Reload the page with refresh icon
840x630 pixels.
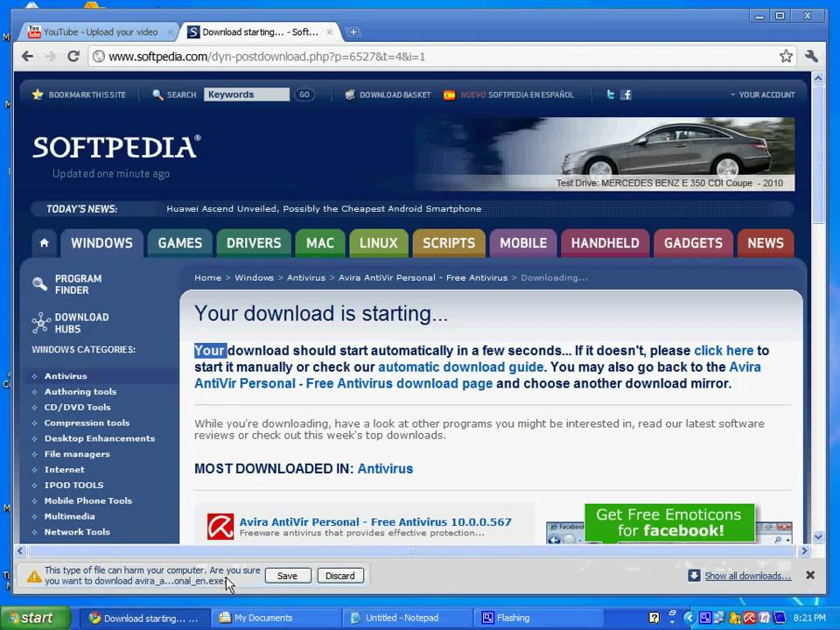tap(73, 56)
